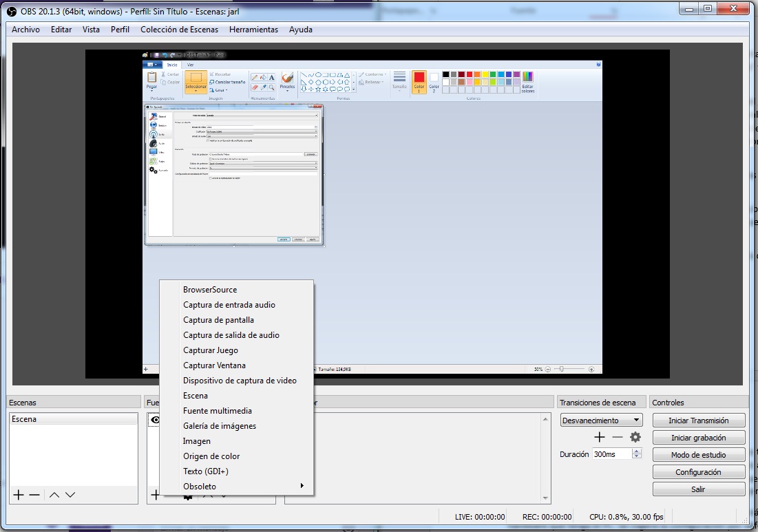Enable Modo de estudio
Screen dimensions: 758x532
click(x=699, y=455)
